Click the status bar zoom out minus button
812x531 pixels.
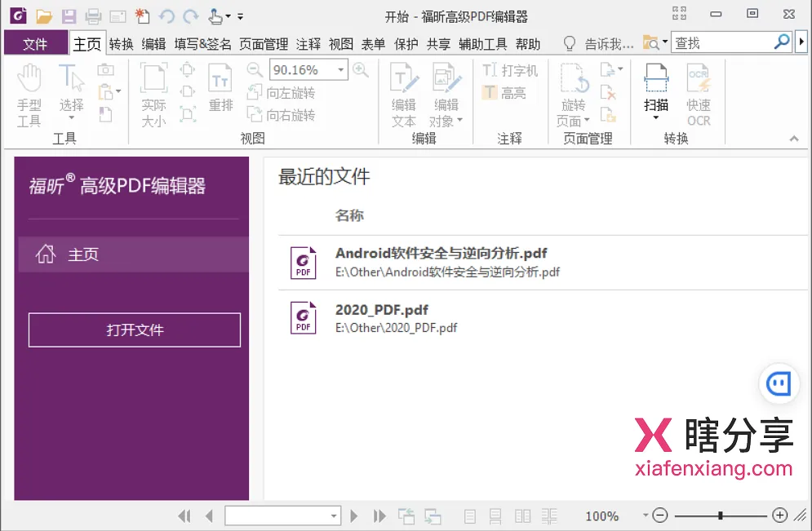(x=659, y=515)
